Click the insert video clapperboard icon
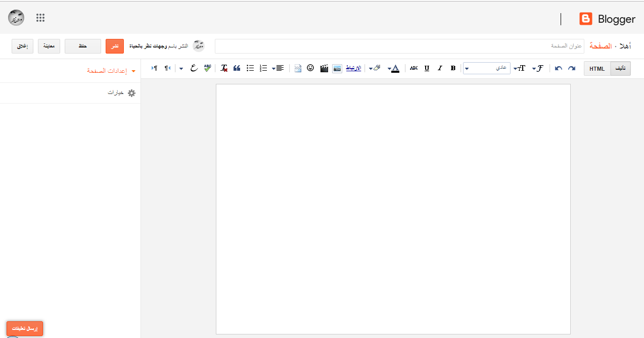Viewport: 644px width, 338px height. click(325, 68)
